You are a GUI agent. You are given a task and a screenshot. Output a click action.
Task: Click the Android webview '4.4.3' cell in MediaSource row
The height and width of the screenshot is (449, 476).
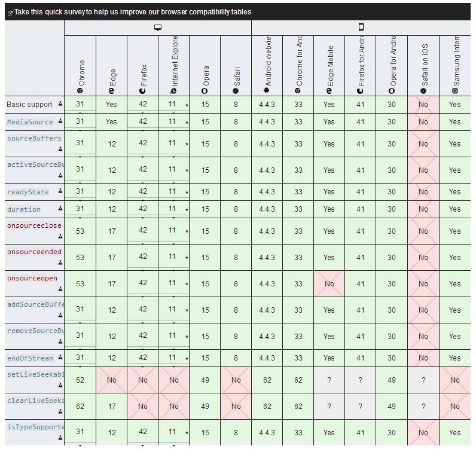point(267,122)
